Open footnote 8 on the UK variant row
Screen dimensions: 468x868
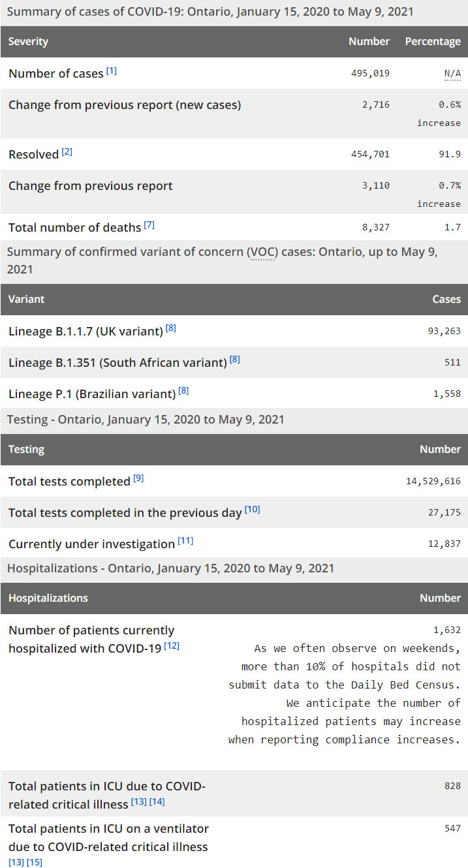[171, 329]
